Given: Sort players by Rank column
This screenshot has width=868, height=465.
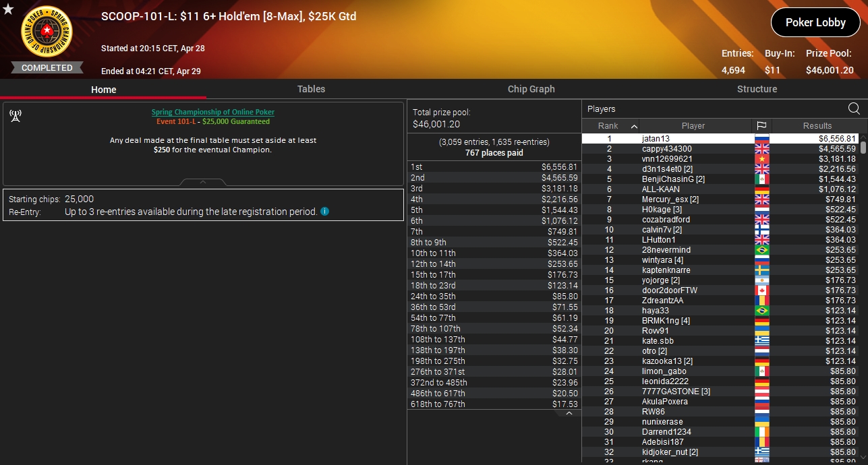Looking at the screenshot, I should pos(610,126).
